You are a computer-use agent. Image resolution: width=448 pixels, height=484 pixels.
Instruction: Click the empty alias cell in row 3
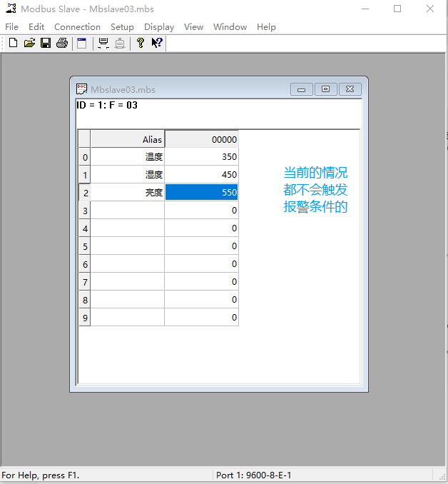(x=128, y=210)
